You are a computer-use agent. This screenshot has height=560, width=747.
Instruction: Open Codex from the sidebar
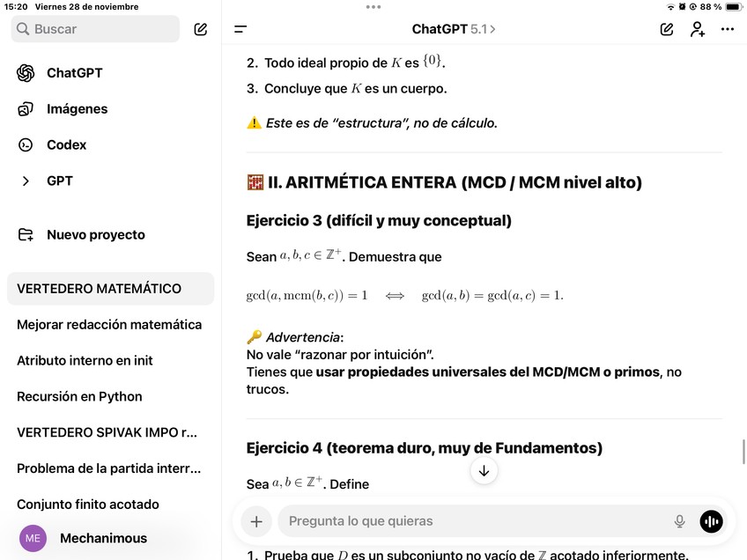(66, 144)
